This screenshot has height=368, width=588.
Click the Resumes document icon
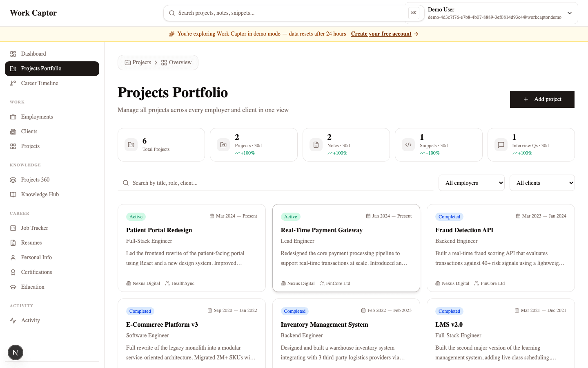(13, 243)
